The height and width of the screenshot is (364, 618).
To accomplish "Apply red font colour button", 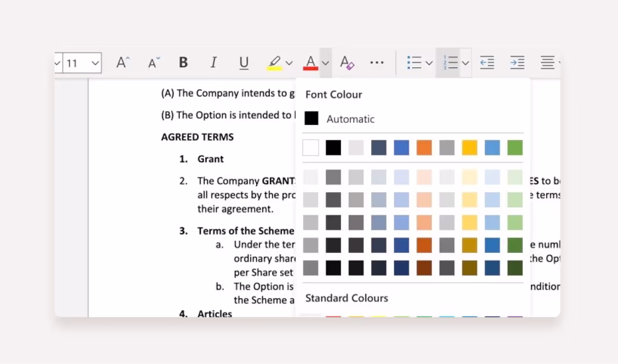I will 310,63.
